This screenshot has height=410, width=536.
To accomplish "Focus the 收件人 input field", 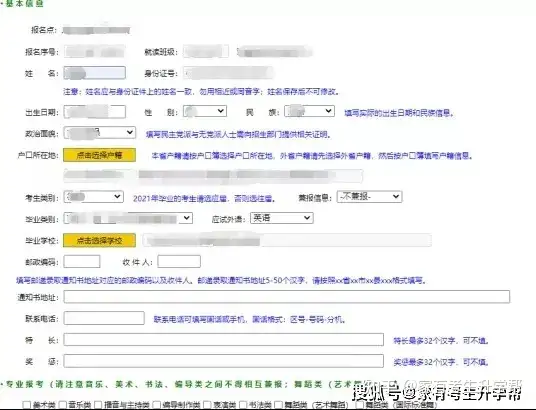I will 179,262.
